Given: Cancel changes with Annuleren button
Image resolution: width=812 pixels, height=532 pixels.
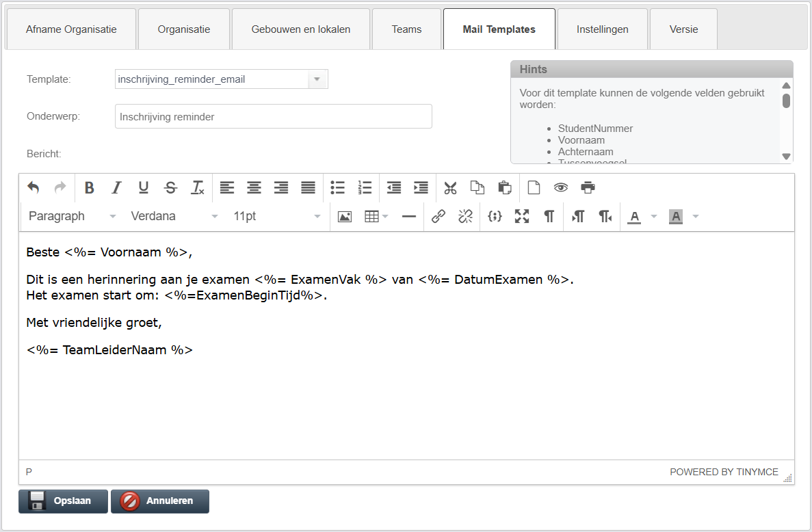Looking at the screenshot, I should coord(160,501).
